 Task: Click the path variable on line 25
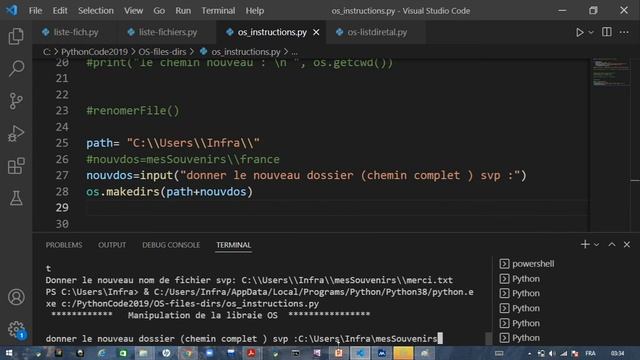[99, 143]
